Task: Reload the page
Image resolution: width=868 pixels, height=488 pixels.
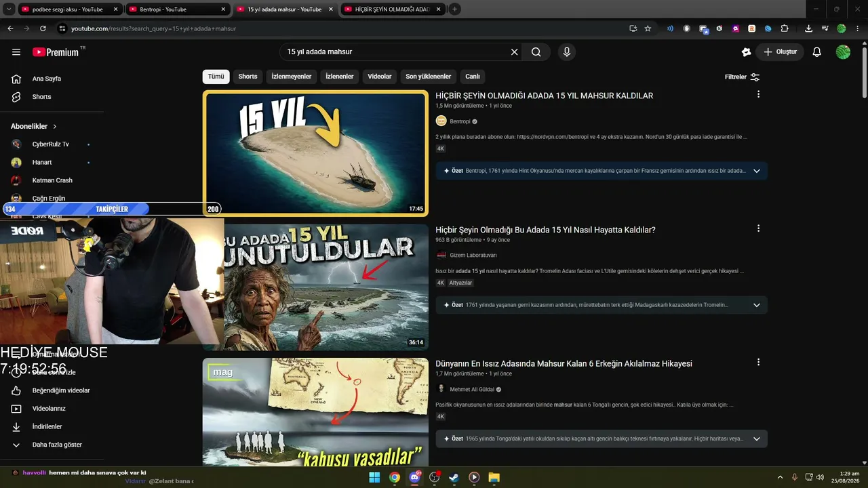Action: (43, 28)
